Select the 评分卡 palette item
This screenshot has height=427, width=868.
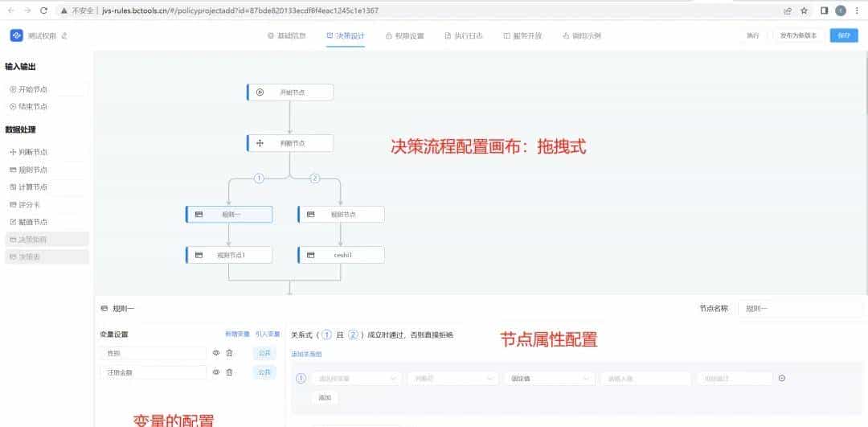tap(47, 204)
